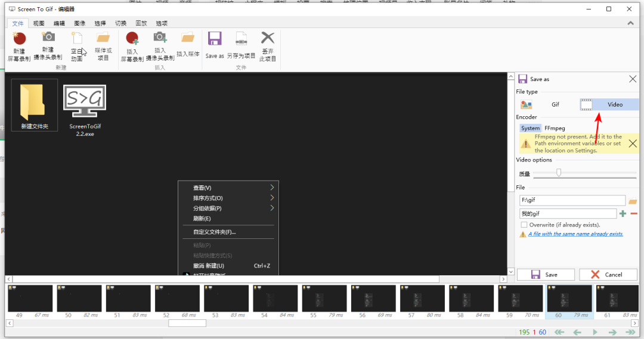
Task: Insert a webcam recording
Action: coord(160,46)
